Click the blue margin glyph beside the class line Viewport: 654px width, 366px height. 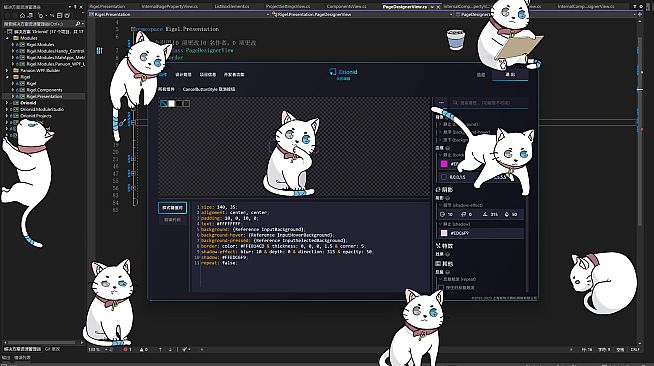tap(99, 50)
